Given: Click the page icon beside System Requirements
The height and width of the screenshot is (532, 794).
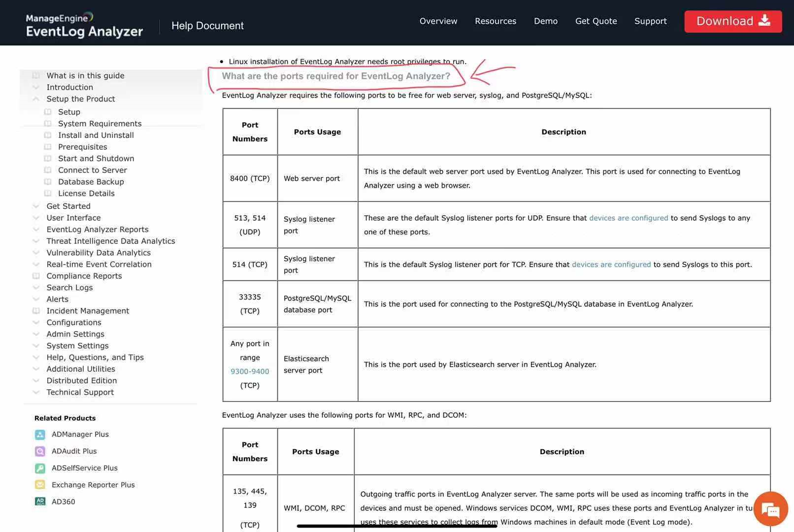Looking at the screenshot, I should point(48,124).
